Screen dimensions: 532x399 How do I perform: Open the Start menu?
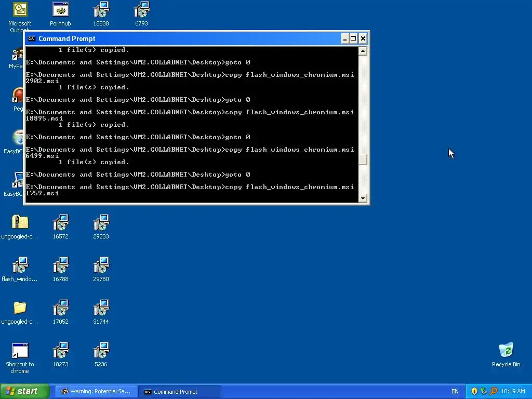pyautogui.click(x=25, y=391)
